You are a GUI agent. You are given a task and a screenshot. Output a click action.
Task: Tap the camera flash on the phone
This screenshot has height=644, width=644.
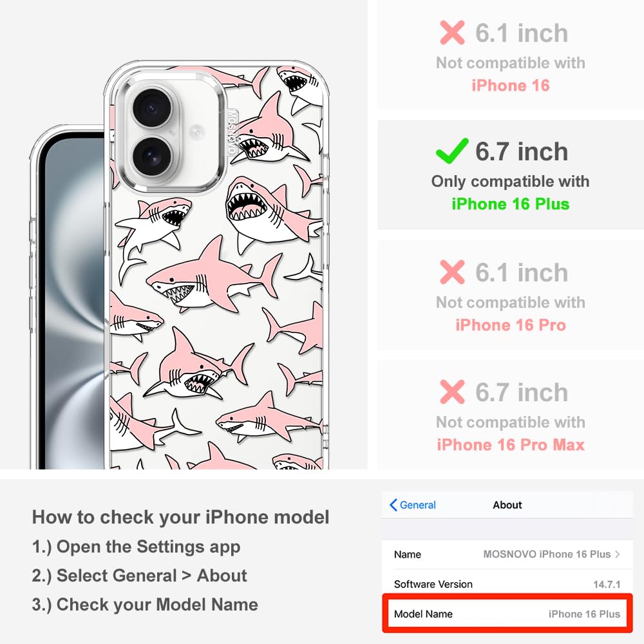(196, 132)
